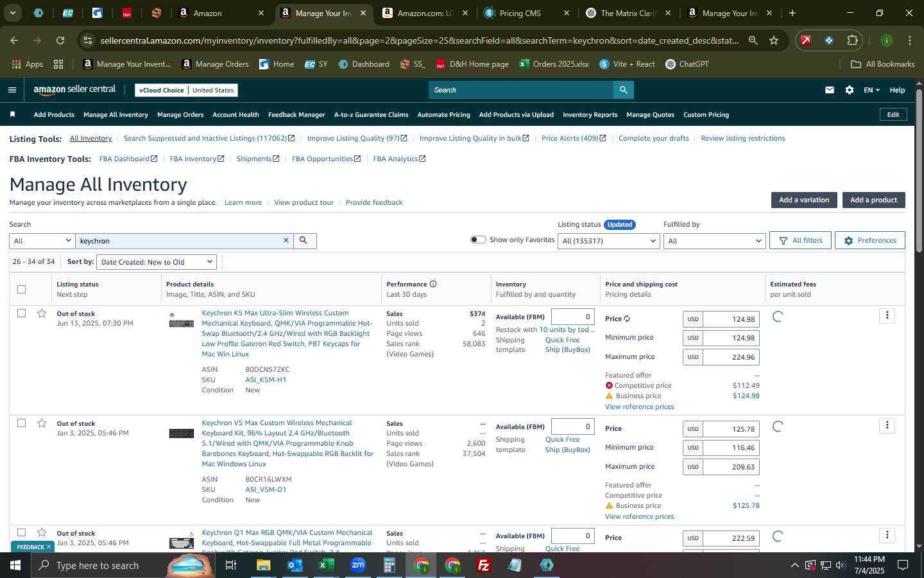Open Outlook from the taskbar
Image resolution: width=924 pixels, height=578 pixels.
[295, 565]
